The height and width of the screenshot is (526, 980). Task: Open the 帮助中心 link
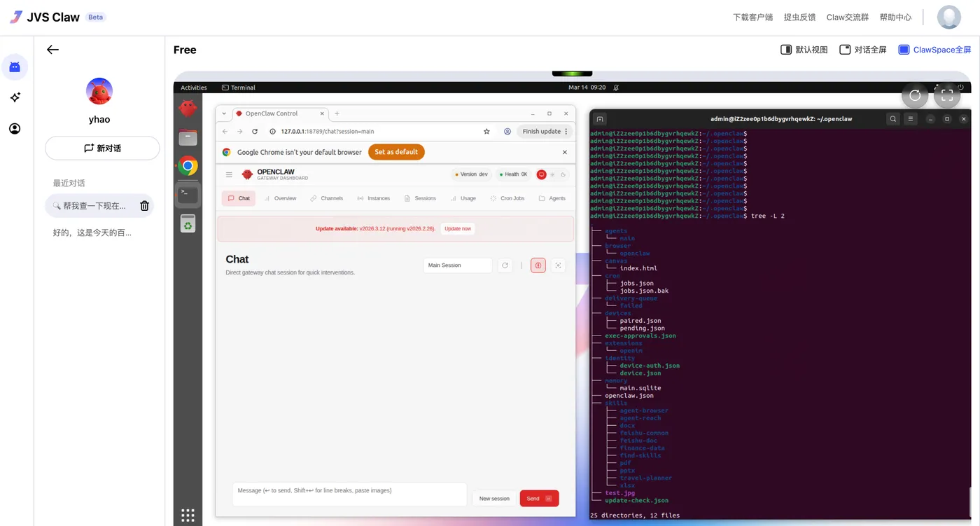click(895, 18)
